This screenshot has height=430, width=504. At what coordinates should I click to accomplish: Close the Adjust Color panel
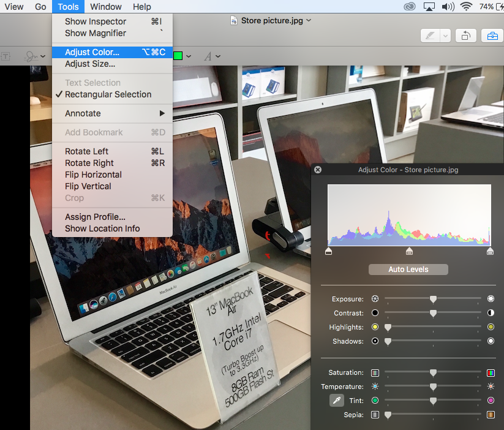point(318,170)
